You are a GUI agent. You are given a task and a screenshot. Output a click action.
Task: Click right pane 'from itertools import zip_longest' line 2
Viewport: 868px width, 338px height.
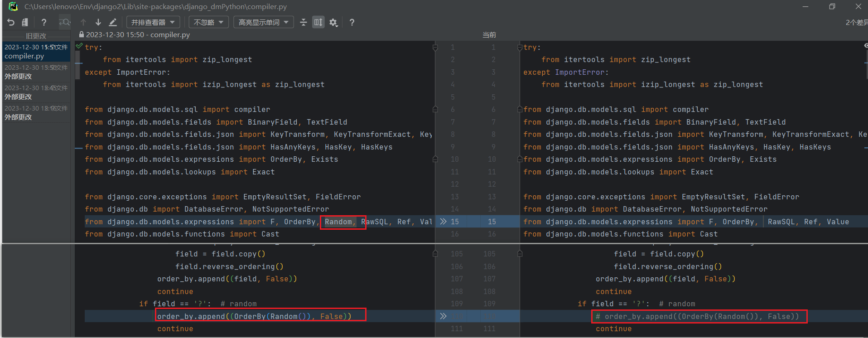tap(616, 59)
